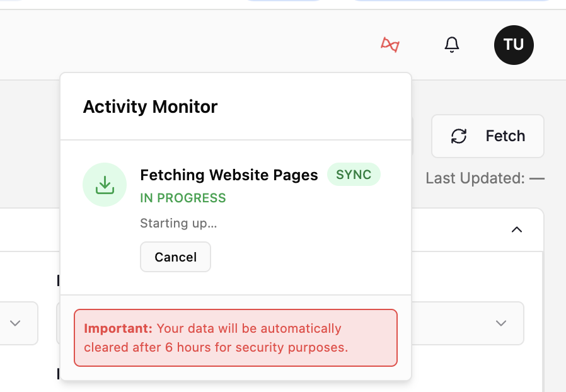Open the TU user avatar menu
Image resolution: width=566 pixels, height=392 pixels.
point(514,45)
